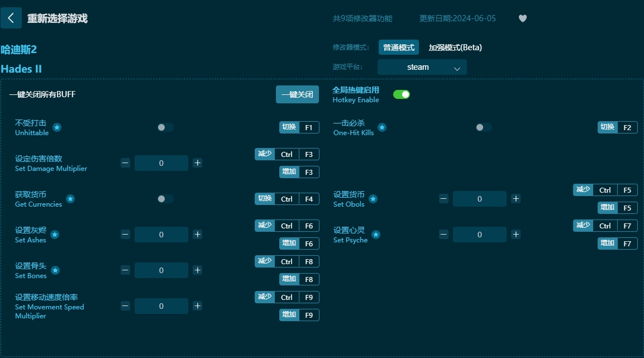Viewport: 644px width, 358px height.
Task: Click the heart favorite icon
Action: (x=523, y=18)
